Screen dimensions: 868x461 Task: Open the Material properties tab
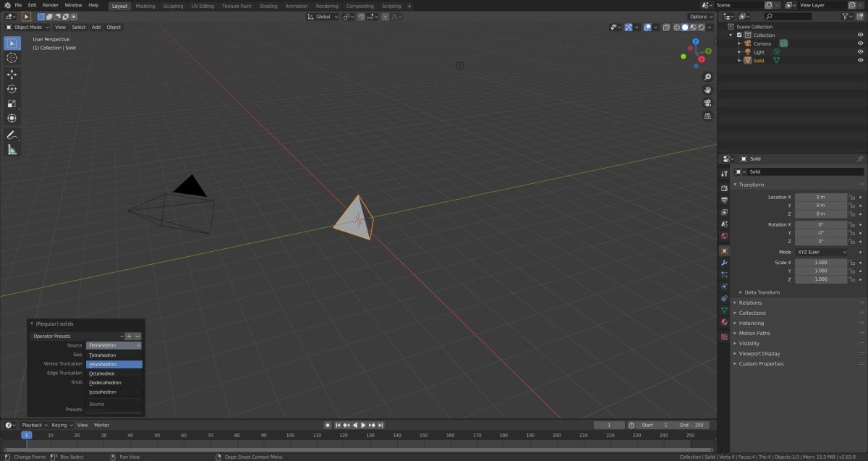pos(724,322)
